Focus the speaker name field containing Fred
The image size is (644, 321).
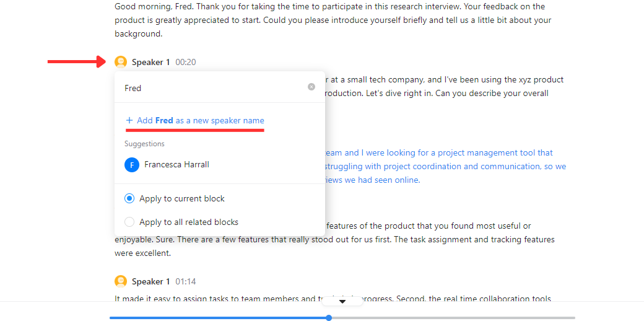[211, 88]
